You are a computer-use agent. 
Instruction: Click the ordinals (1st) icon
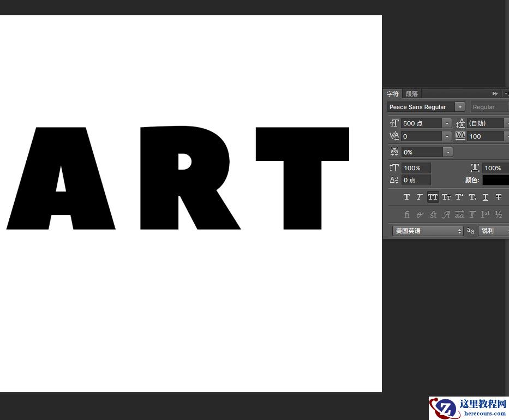486,214
